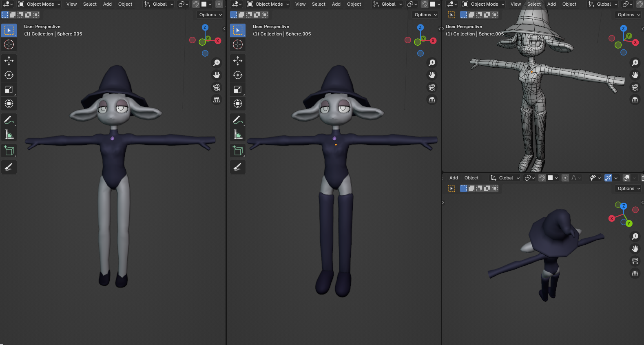Viewport: 644px width, 345px height.
Task: Click Object in the bottom-right viewport header
Action: point(471,178)
